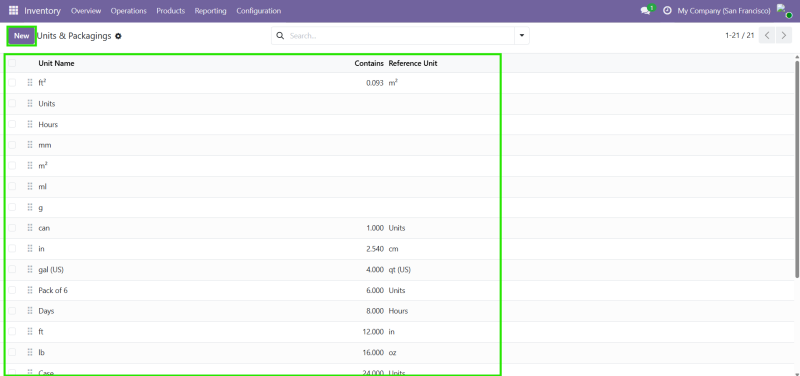Open the Days unit record
Image resolution: width=800 pixels, height=376 pixels.
pos(46,311)
